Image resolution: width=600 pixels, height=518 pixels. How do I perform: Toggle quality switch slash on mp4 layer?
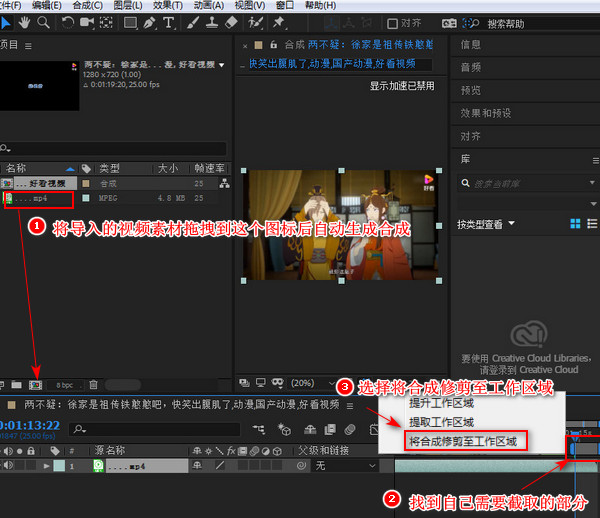point(220,466)
